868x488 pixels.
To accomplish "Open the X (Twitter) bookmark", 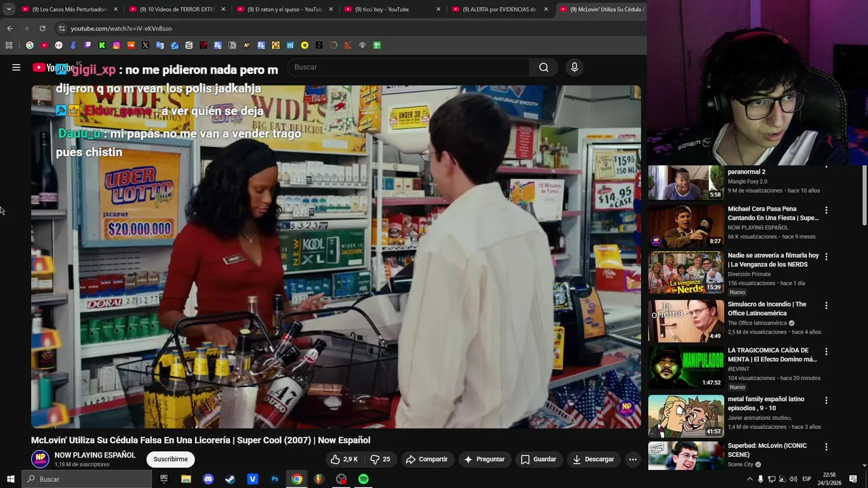I will 145,45.
